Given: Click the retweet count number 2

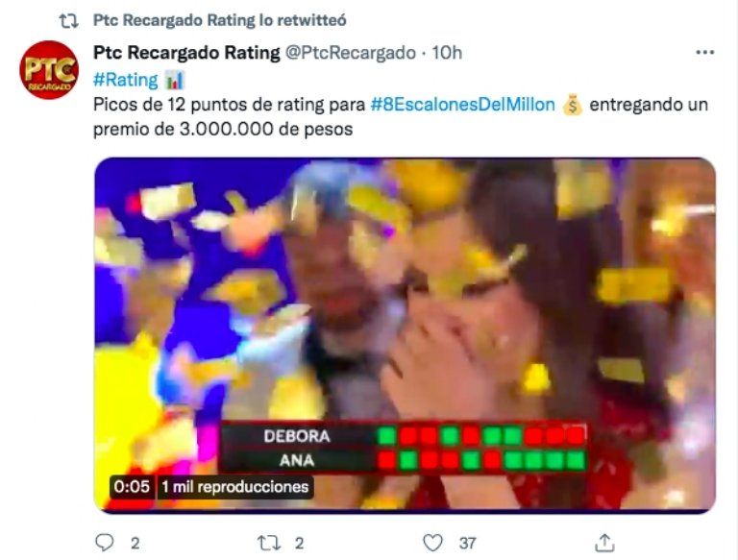Looking at the screenshot, I should pyautogui.click(x=300, y=543).
